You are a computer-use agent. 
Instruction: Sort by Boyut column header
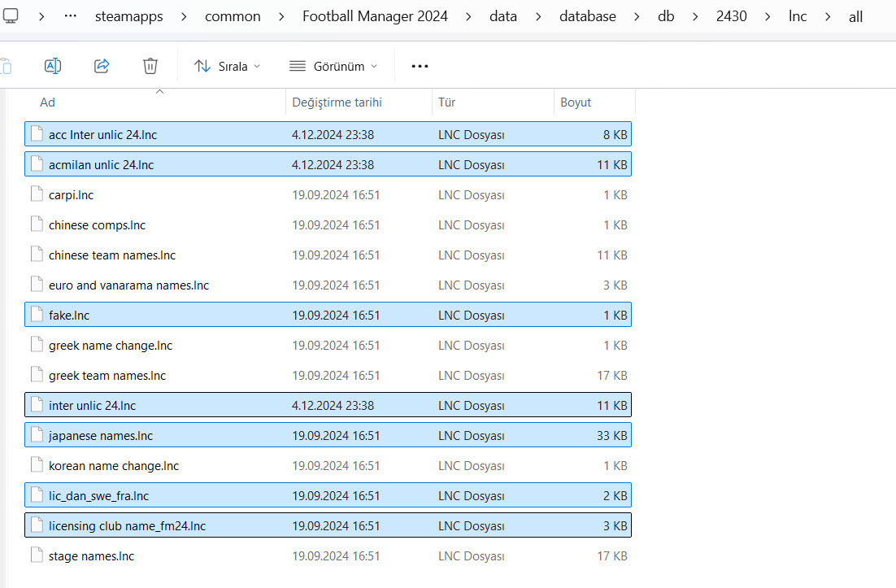tap(576, 102)
